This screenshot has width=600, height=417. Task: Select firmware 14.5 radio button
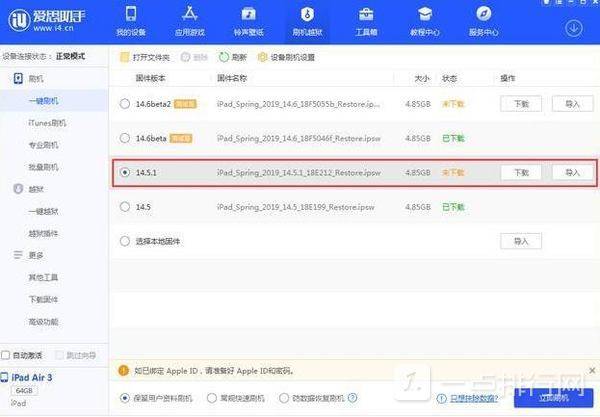pyautogui.click(x=125, y=207)
